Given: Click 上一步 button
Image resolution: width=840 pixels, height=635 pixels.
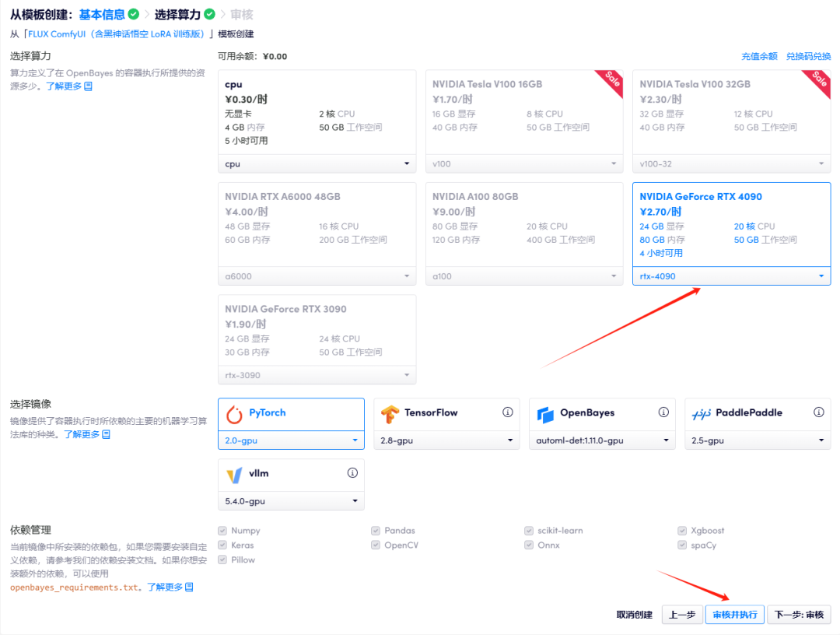Looking at the screenshot, I should click(x=682, y=615).
